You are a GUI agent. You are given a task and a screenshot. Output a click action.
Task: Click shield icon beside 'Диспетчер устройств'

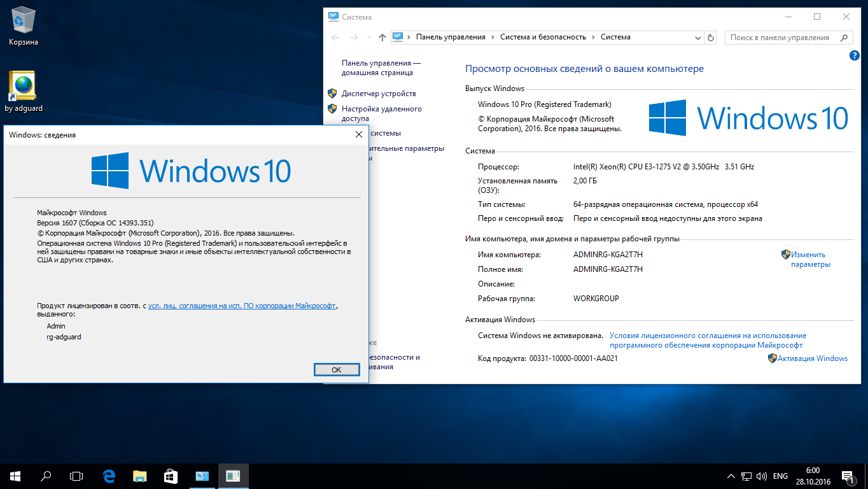pyautogui.click(x=332, y=93)
